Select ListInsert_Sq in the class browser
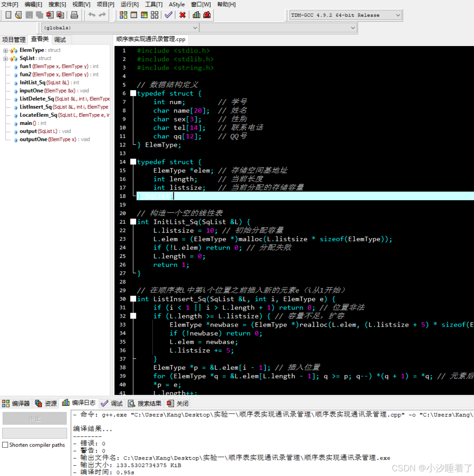 click(37, 107)
